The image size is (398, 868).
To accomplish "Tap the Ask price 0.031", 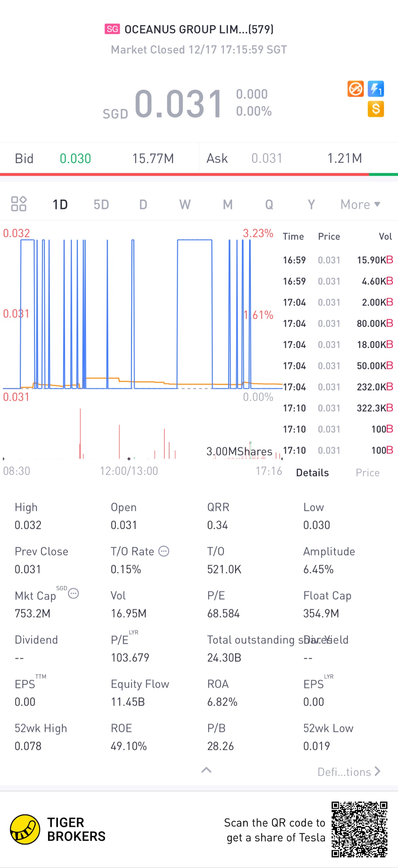I will (x=267, y=158).
